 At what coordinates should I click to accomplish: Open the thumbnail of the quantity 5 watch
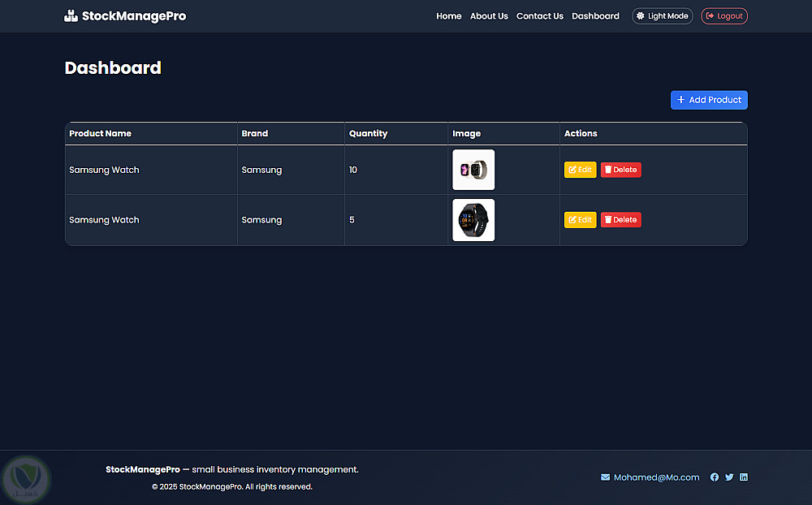click(473, 220)
